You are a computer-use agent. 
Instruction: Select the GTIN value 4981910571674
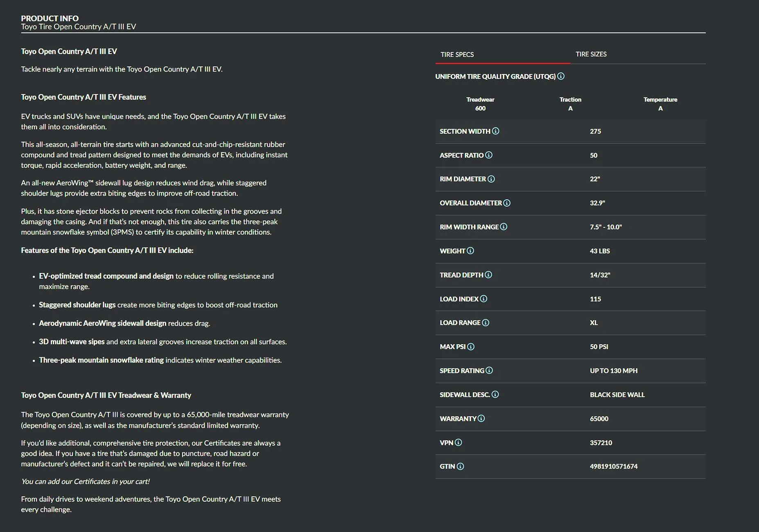(x=614, y=467)
